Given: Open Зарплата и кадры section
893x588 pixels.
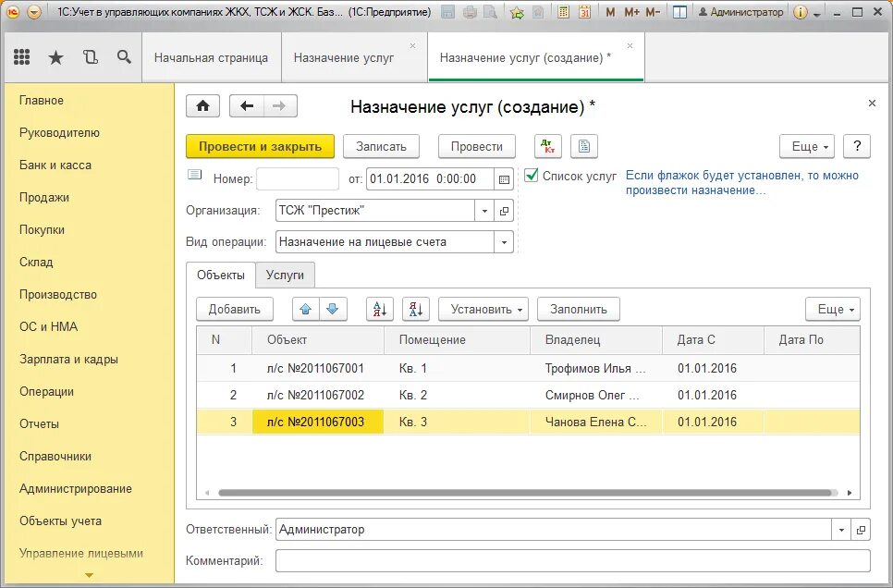Looking at the screenshot, I should tap(68, 360).
